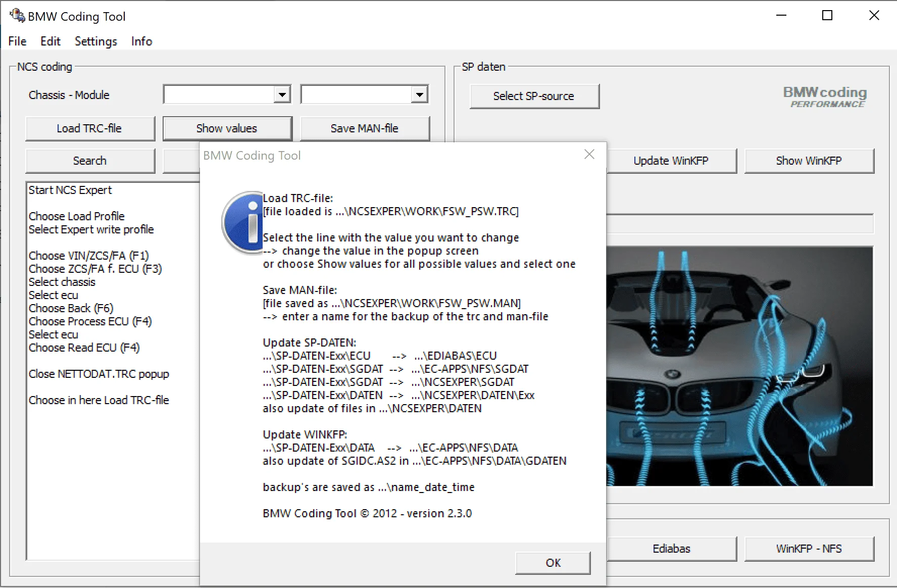Click 'Load TRC-file:' heading in dialog
The height and width of the screenshot is (588, 897).
298,198
